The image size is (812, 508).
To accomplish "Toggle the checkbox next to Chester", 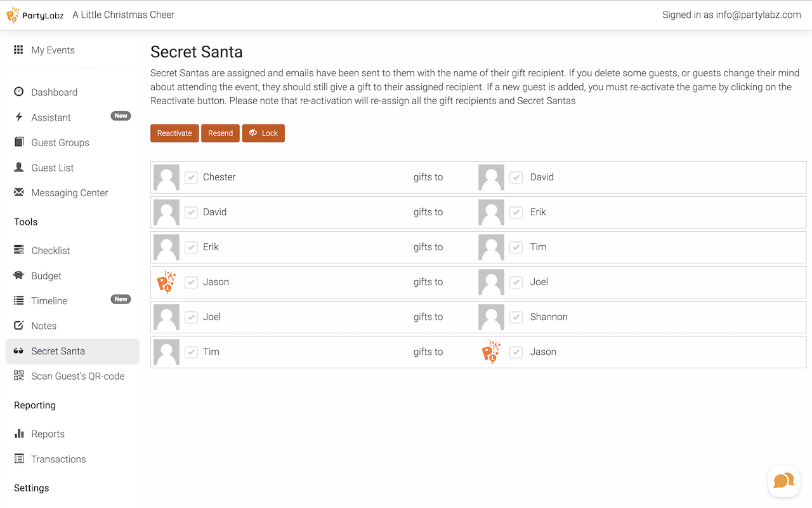I will [191, 177].
